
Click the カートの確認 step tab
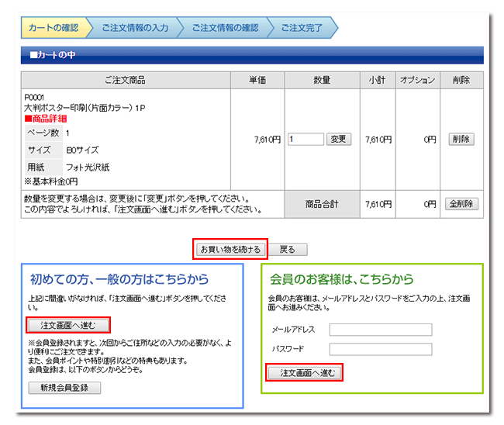click(x=54, y=28)
